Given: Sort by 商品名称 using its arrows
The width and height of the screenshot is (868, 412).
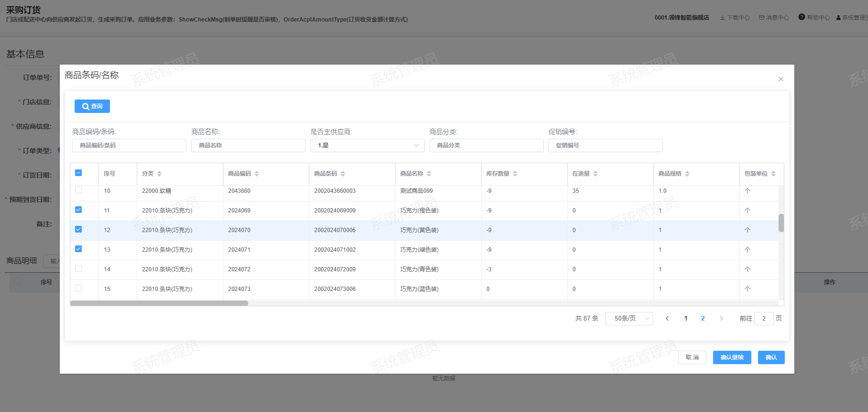Looking at the screenshot, I should 429,174.
